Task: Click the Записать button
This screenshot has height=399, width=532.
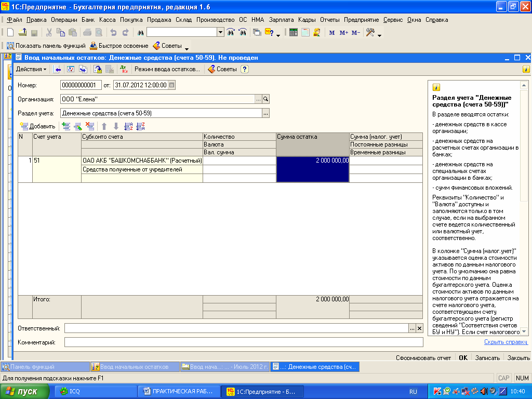Action: 487,357
